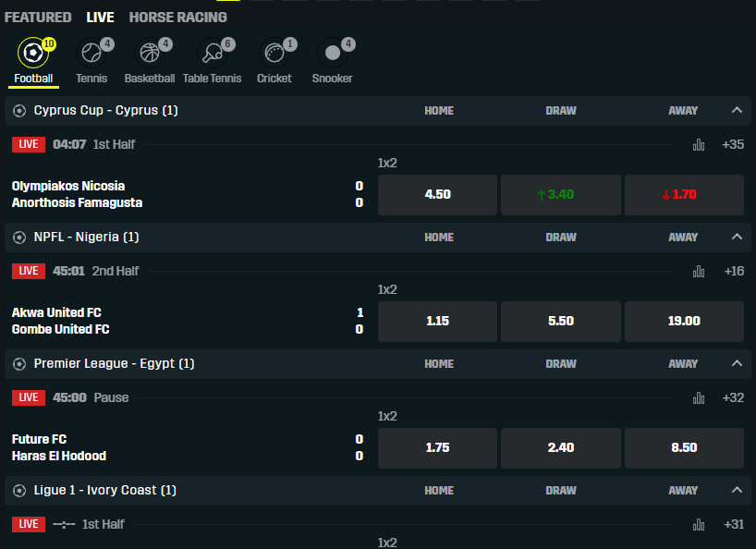Collapse the Premier League Egypt section

click(x=737, y=363)
